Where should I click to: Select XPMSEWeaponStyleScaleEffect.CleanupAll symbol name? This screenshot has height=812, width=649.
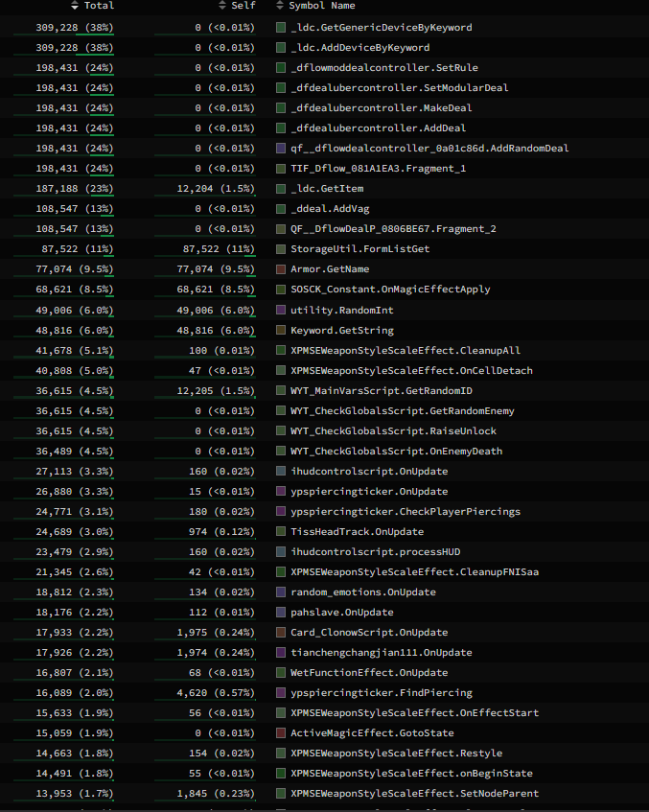406,351
